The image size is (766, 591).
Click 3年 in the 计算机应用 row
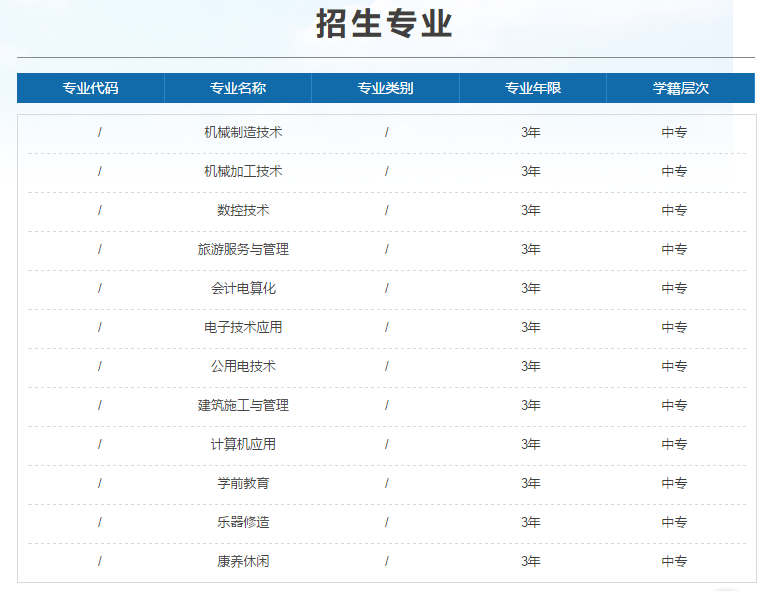tap(531, 444)
